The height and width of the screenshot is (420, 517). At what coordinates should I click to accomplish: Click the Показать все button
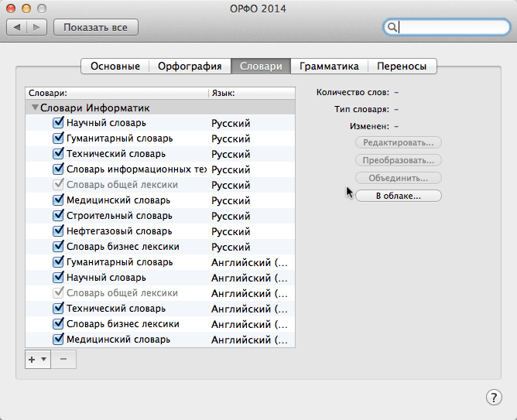tap(96, 27)
